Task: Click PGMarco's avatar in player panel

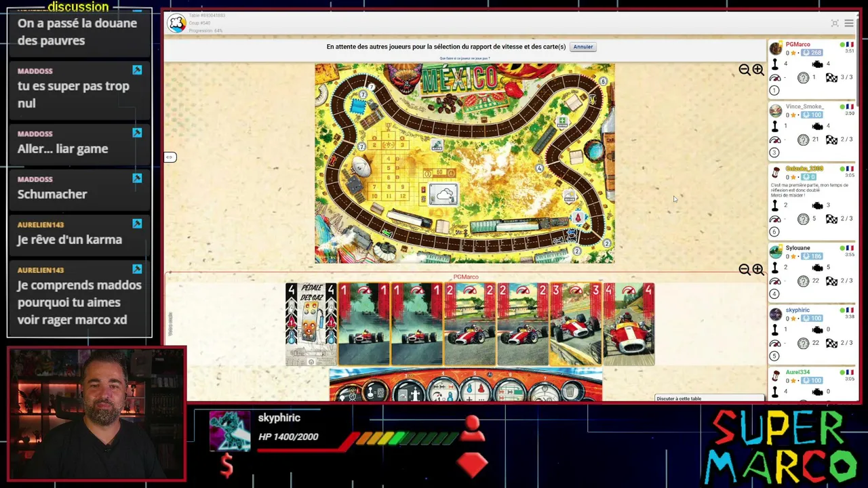Action: pos(776,49)
